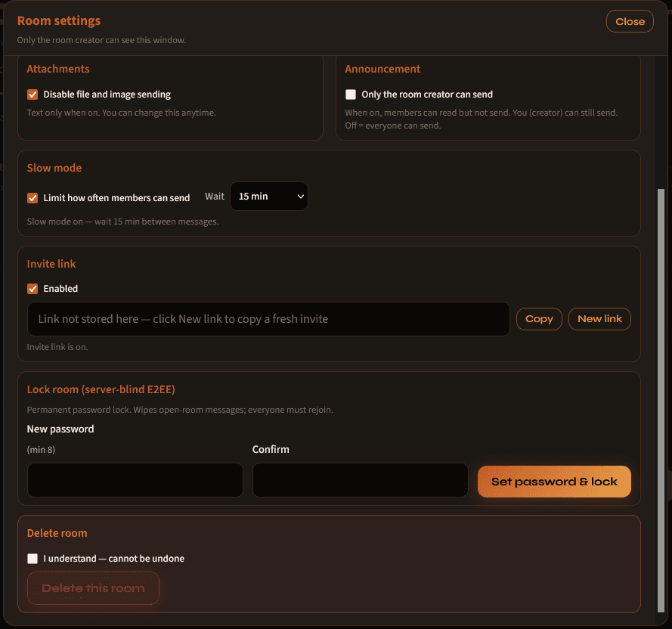Click the Attachments heading
Viewport: 672px width, 629px height.
tap(58, 69)
